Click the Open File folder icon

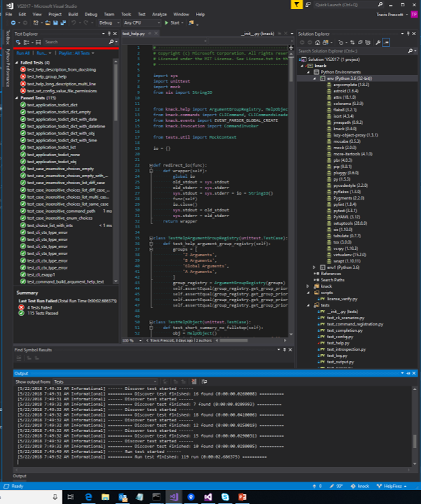(48, 23)
